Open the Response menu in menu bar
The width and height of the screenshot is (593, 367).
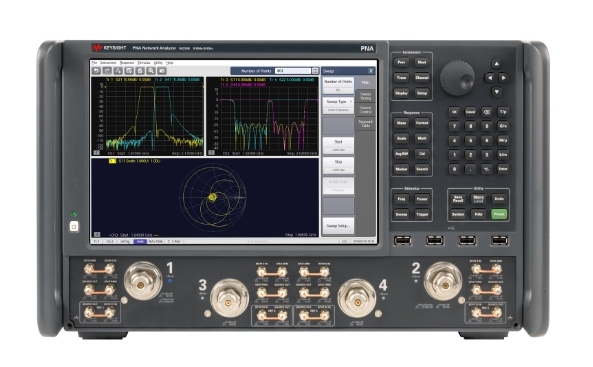pyautogui.click(x=127, y=63)
